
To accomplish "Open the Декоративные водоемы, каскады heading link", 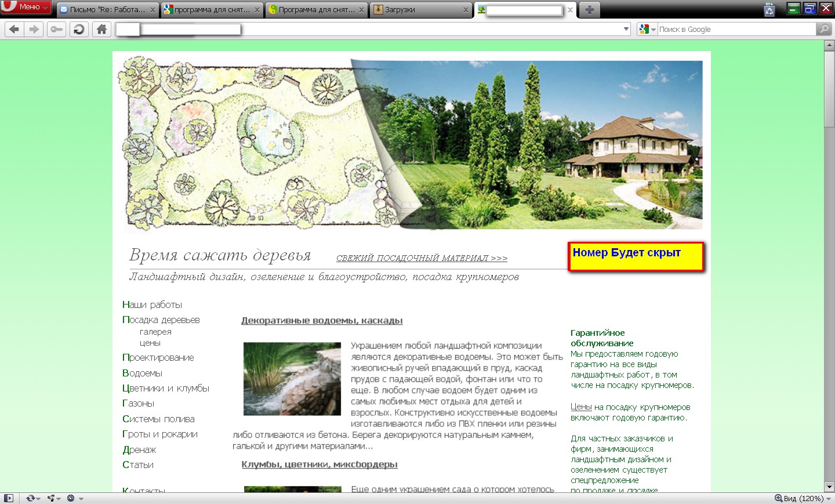I will (x=322, y=321).
